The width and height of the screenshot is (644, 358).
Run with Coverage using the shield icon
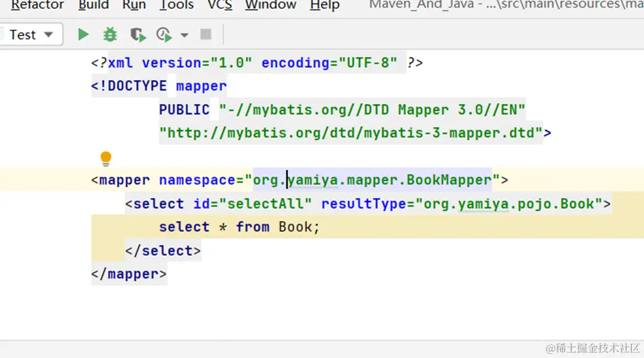pyautogui.click(x=138, y=34)
